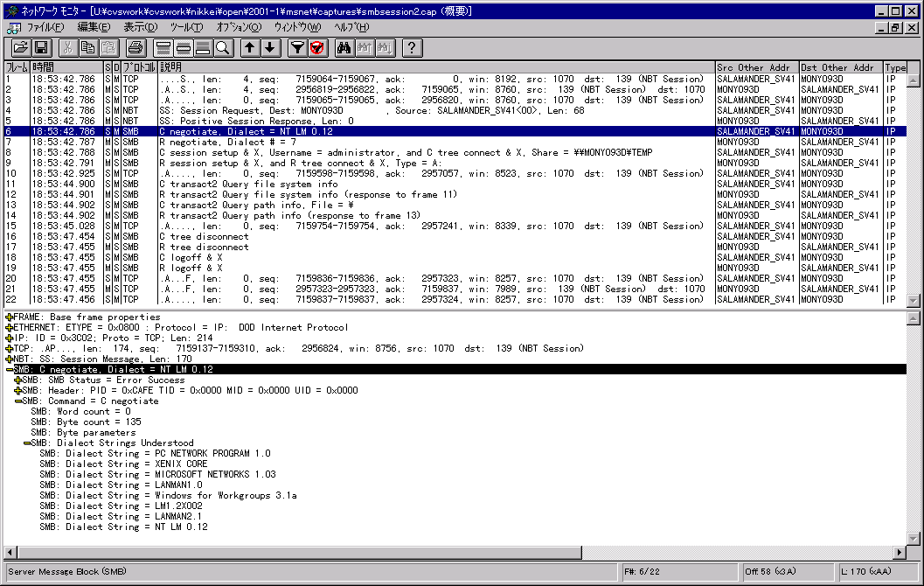
Task: Open the ファイル(F) menu
Action: [x=45, y=27]
